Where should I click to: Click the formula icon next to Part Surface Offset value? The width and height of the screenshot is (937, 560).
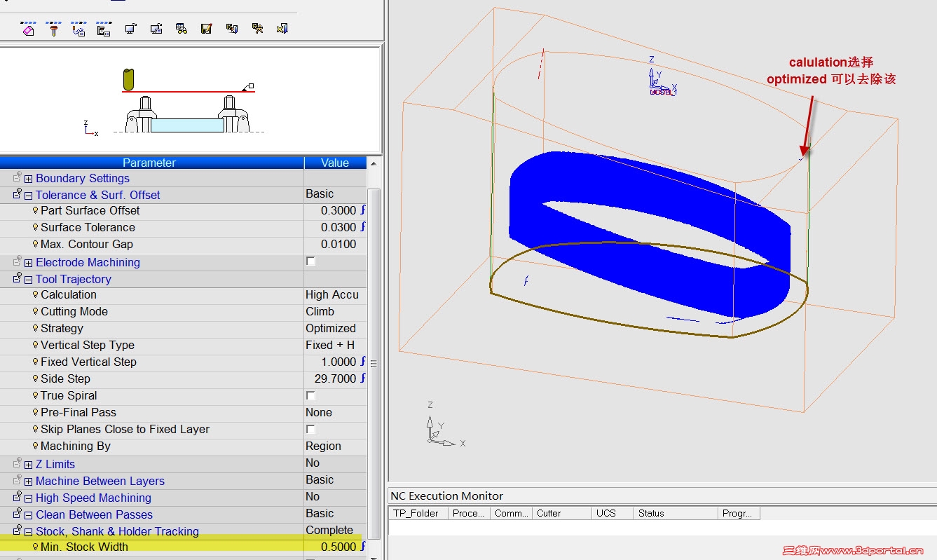363,210
